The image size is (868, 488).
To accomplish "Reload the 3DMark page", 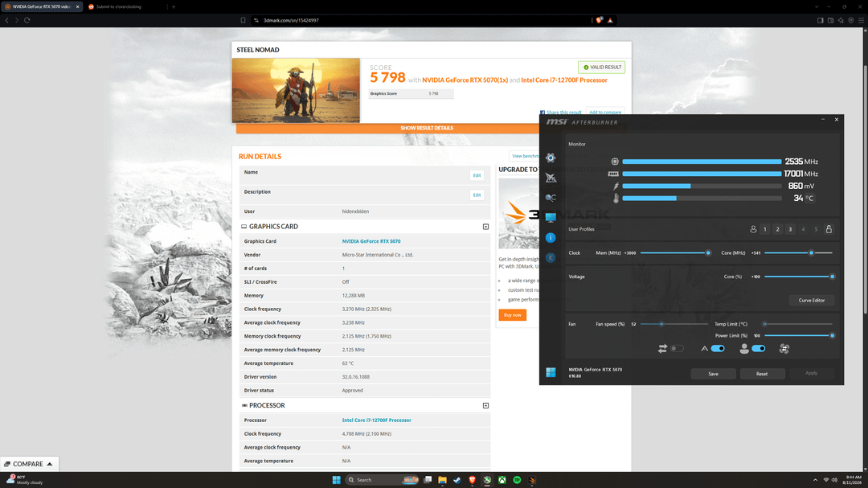I will tap(27, 20).
